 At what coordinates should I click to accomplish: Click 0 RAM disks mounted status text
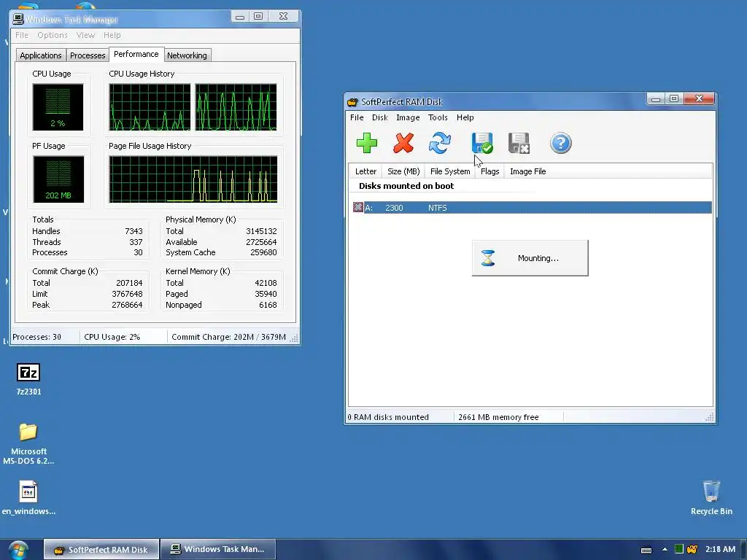click(x=388, y=417)
